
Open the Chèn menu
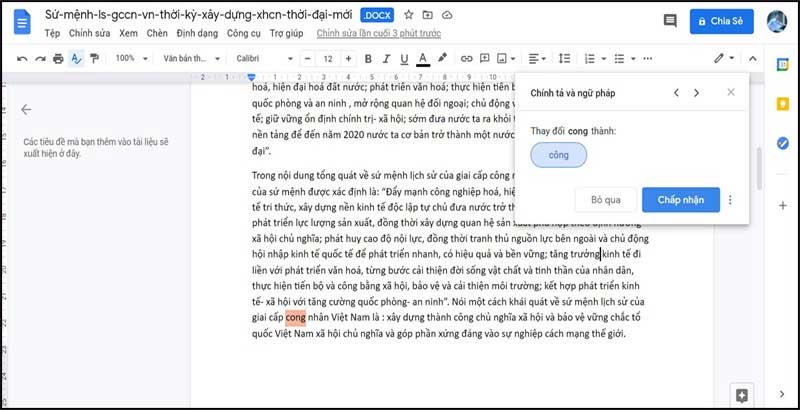point(157,34)
